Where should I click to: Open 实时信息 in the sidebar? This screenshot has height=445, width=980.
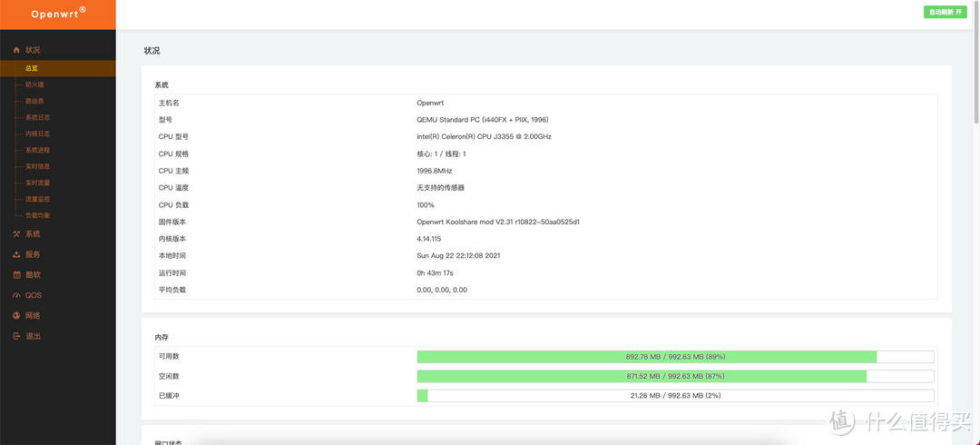[x=37, y=166]
